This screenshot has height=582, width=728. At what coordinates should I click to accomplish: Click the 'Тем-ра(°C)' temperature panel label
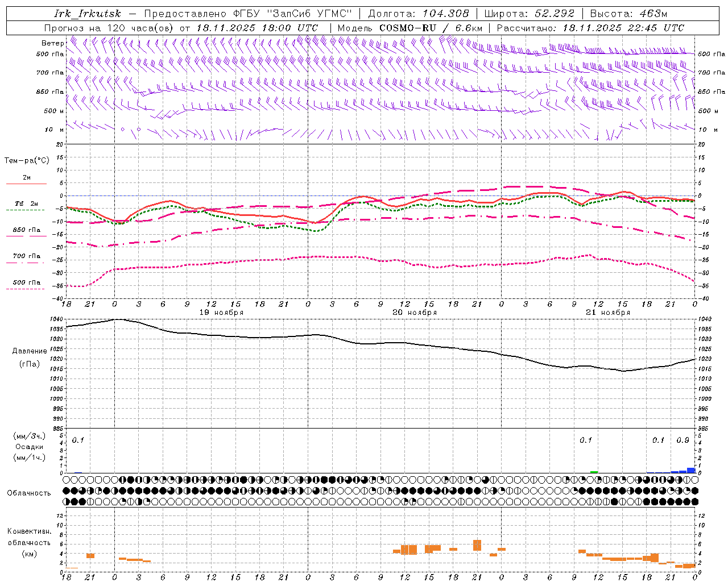[x=27, y=161]
